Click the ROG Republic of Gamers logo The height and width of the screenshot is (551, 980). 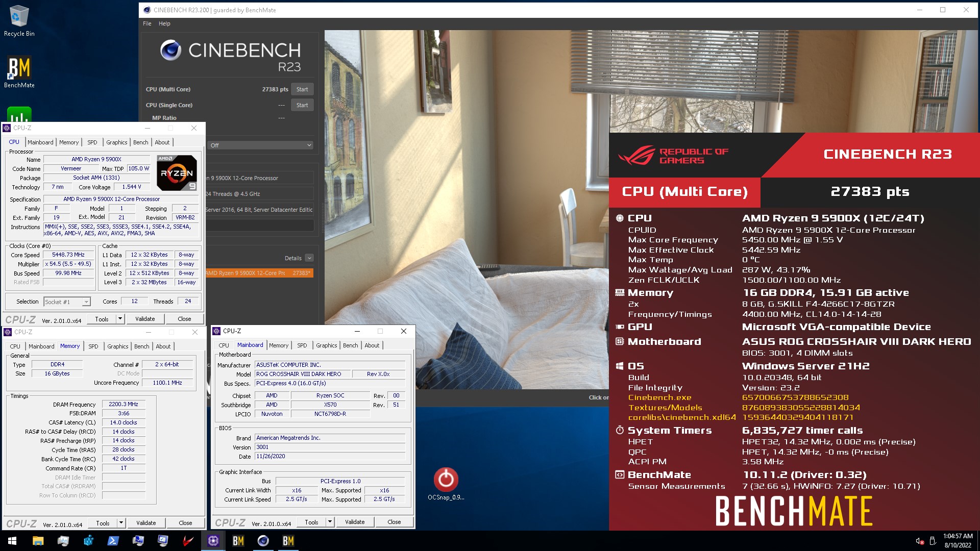click(673, 156)
